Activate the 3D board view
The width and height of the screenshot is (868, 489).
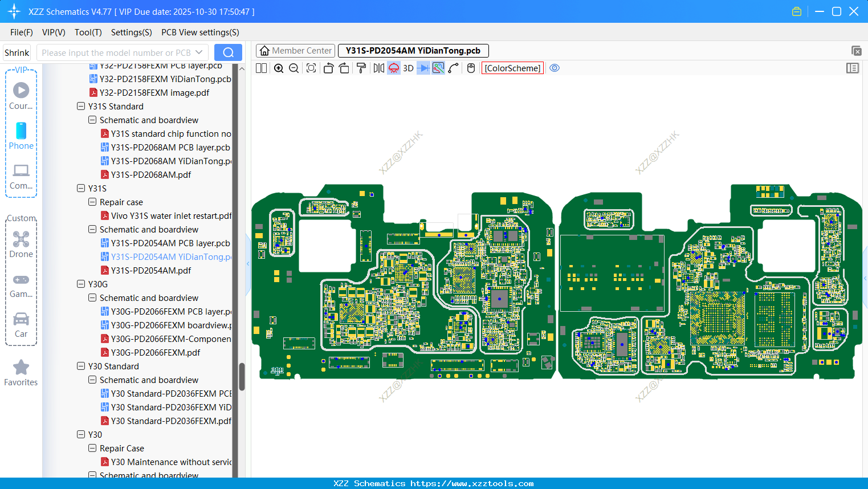pos(408,68)
